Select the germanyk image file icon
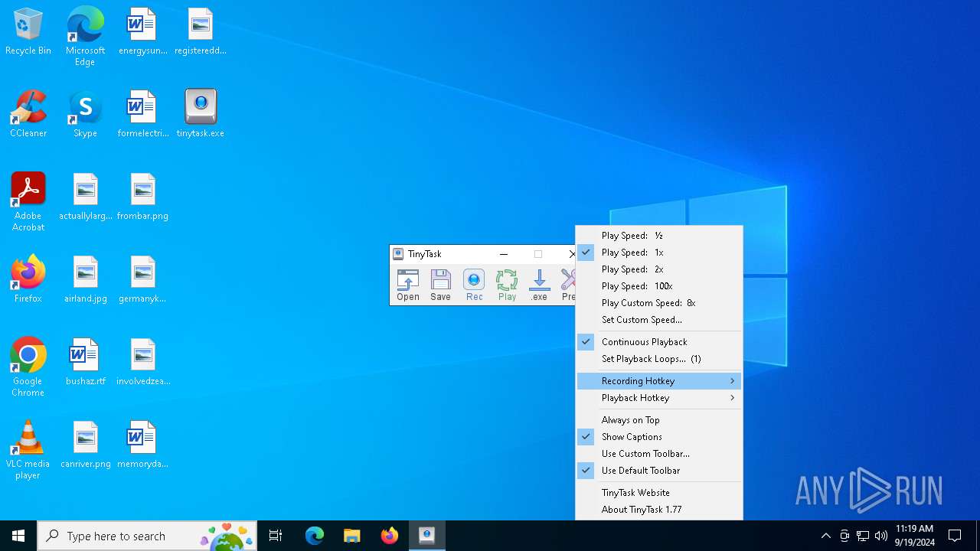 click(x=142, y=279)
